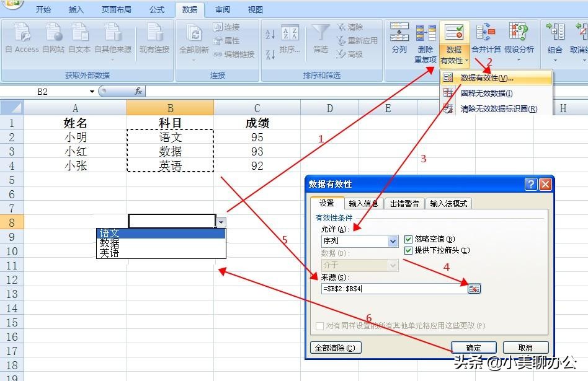Viewport: 588px width, 381px height.
Task: Select row 8 header
Action: click(12, 222)
